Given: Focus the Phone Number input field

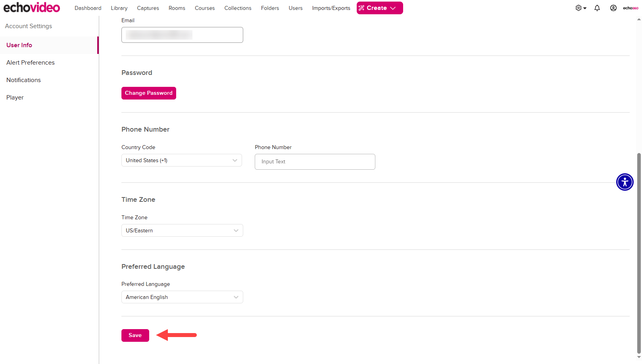Looking at the screenshot, I should 315,162.
